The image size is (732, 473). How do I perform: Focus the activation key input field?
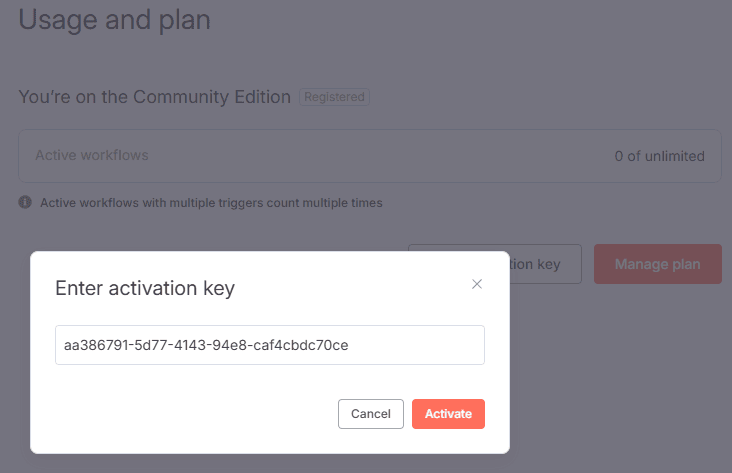point(270,345)
